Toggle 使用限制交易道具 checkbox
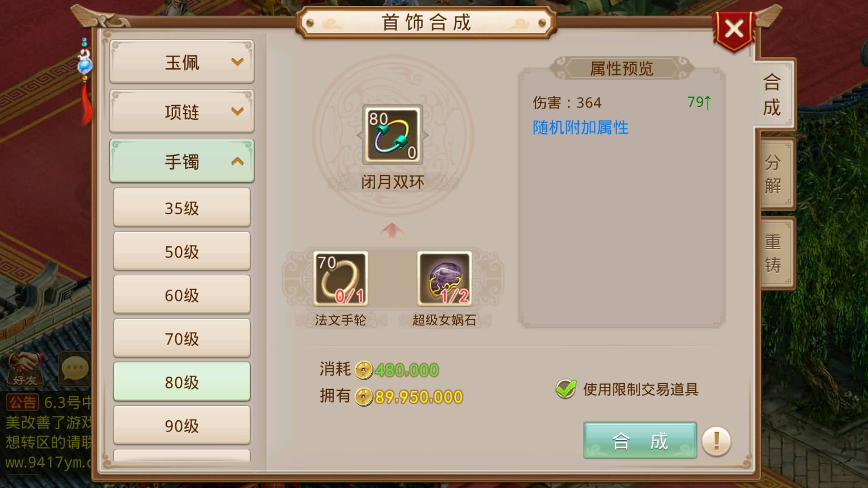The width and height of the screenshot is (868, 488). coord(566,389)
